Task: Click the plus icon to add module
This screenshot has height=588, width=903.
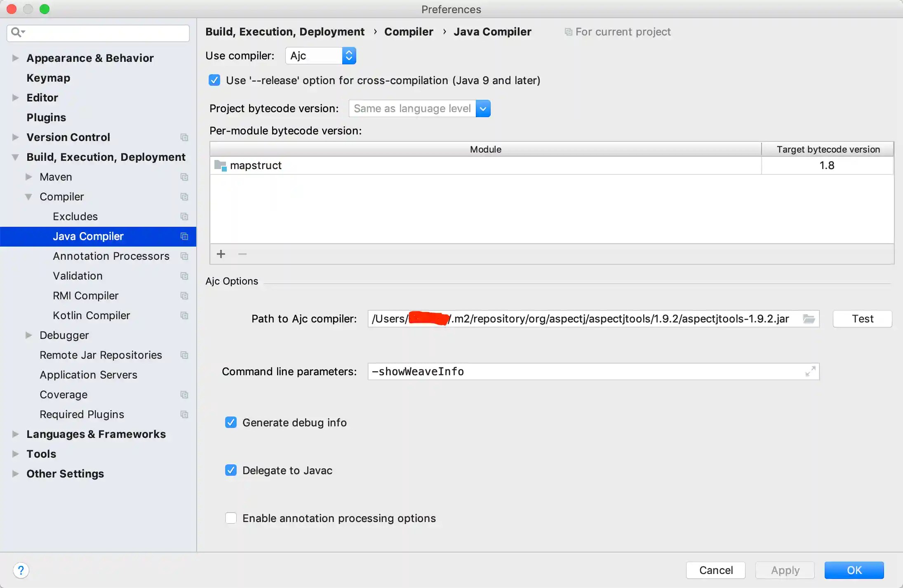Action: point(221,254)
